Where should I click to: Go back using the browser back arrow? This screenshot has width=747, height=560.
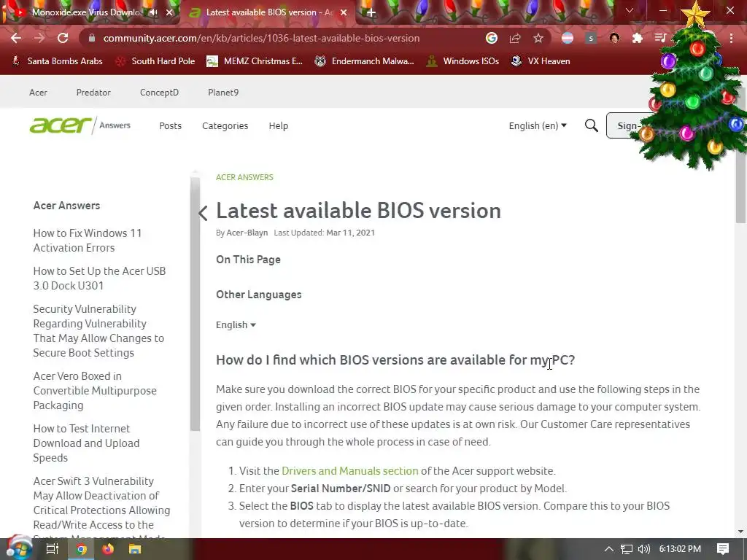click(16, 38)
